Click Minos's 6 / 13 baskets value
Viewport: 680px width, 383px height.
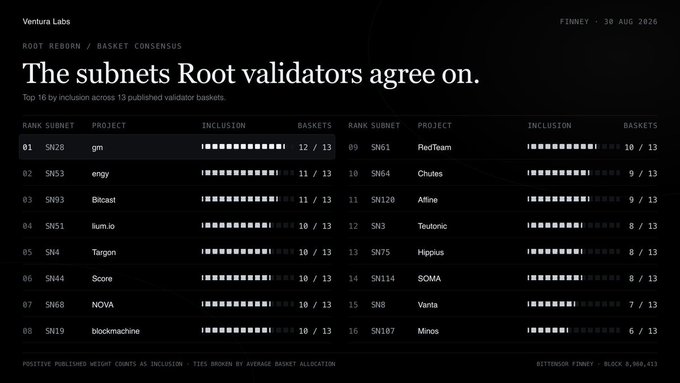(x=643, y=331)
